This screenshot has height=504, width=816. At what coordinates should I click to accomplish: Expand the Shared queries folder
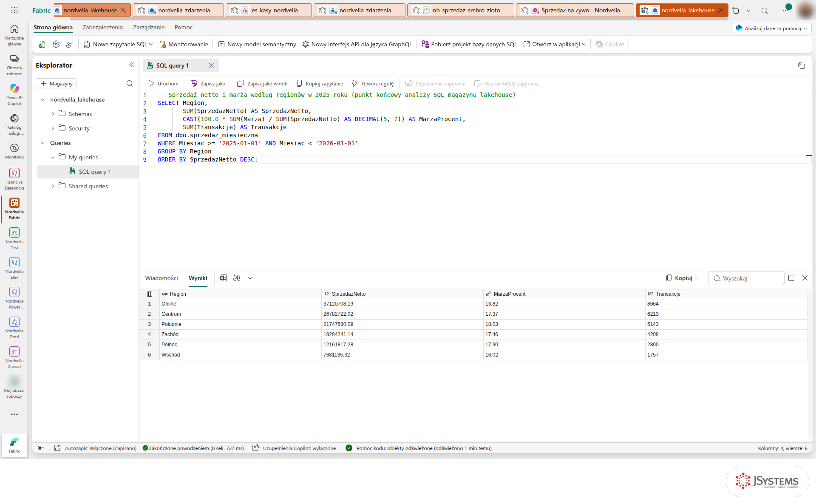pyautogui.click(x=53, y=186)
